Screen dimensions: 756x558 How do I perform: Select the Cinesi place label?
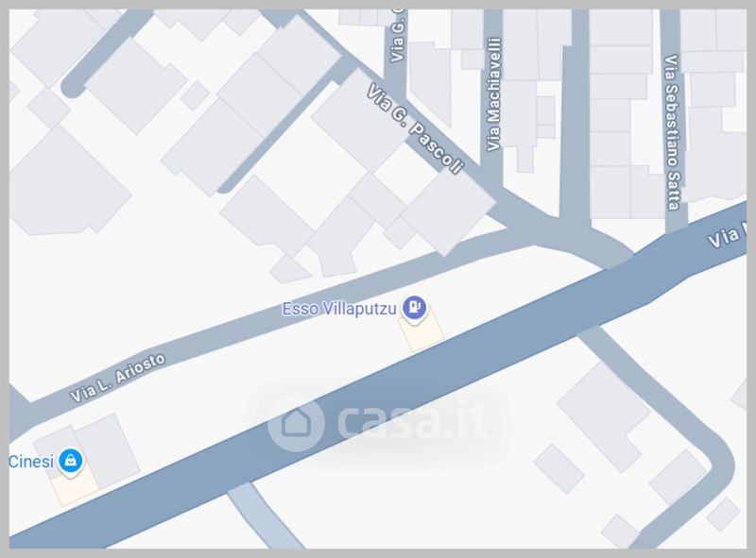click(31, 462)
